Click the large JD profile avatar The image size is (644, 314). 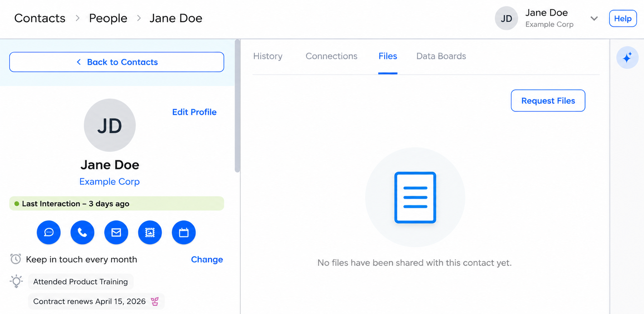(x=110, y=125)
